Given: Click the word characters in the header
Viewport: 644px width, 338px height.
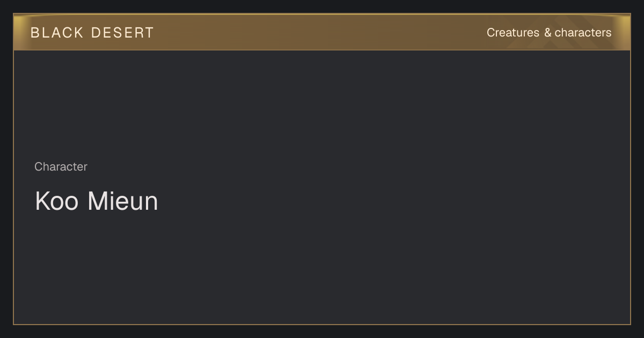Looking at the screenshot, I should [583, 33].
